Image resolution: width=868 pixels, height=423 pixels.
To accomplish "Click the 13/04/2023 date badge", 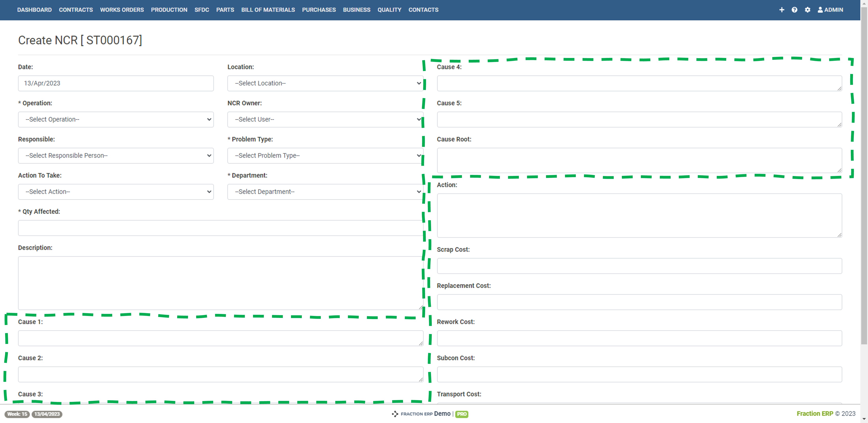I will 47,414.
